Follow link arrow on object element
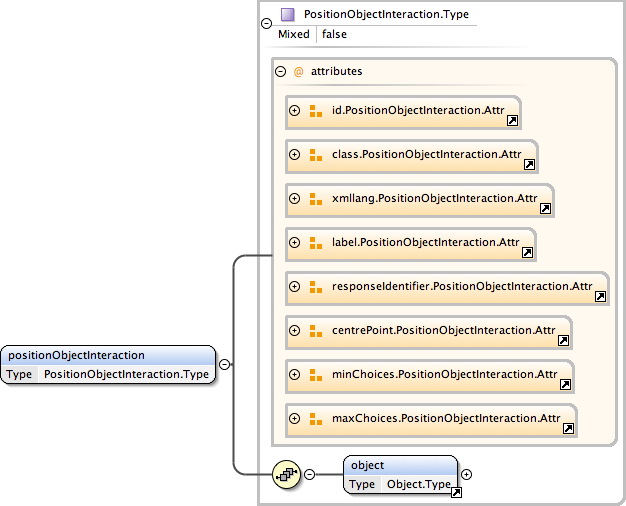626x506 pixels. point(456,493)
